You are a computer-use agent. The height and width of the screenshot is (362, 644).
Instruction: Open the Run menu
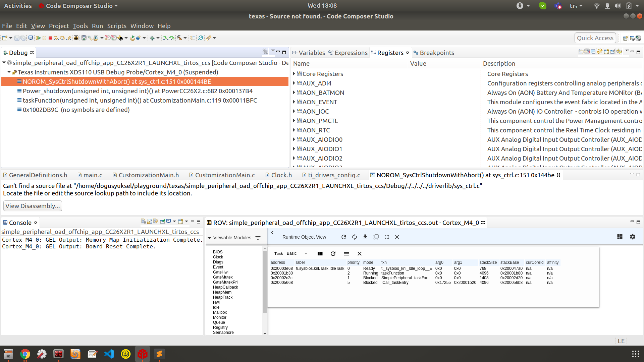[x=97, y=26]
